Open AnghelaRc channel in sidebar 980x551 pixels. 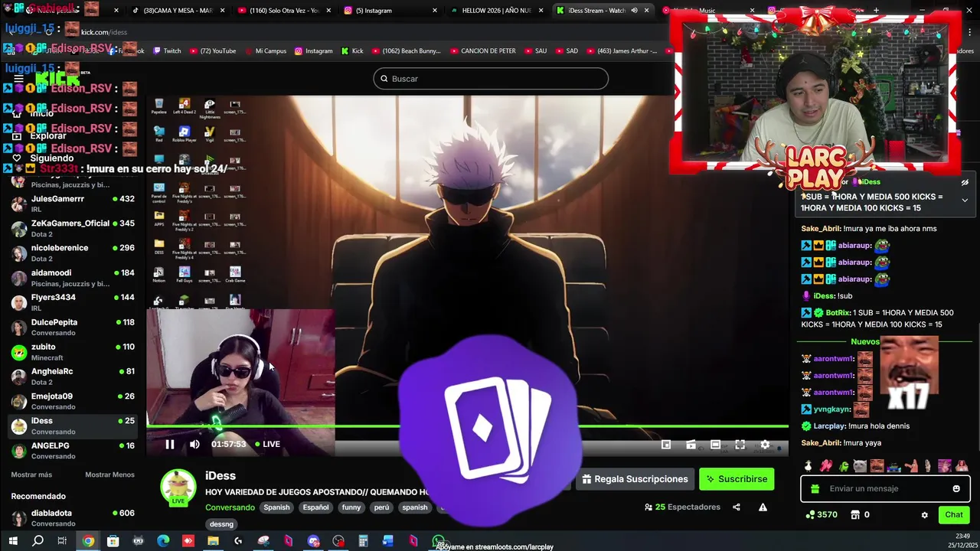pyautogui.click(x=73, y=376)
